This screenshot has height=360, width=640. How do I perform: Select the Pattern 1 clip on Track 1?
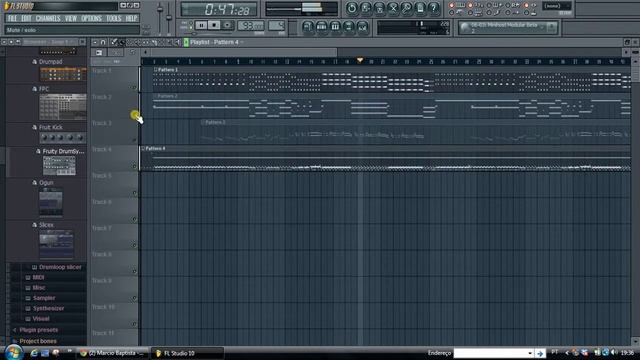(x=392, y=80)
